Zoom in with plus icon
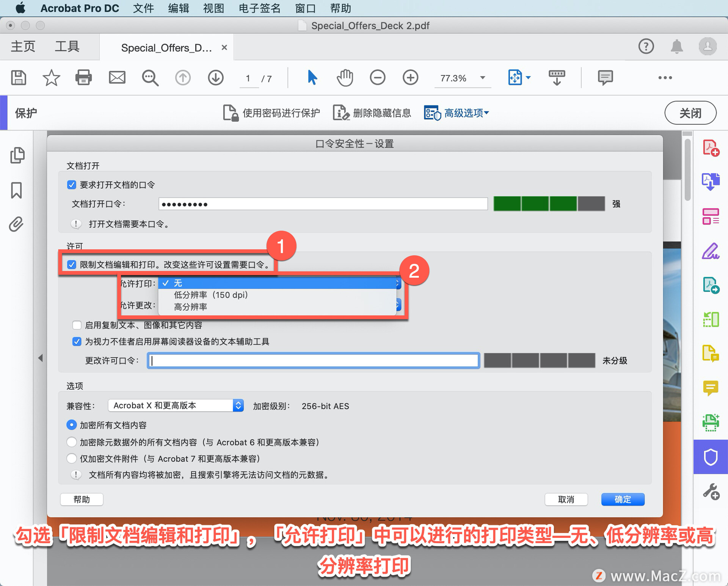 coord(410,78)
